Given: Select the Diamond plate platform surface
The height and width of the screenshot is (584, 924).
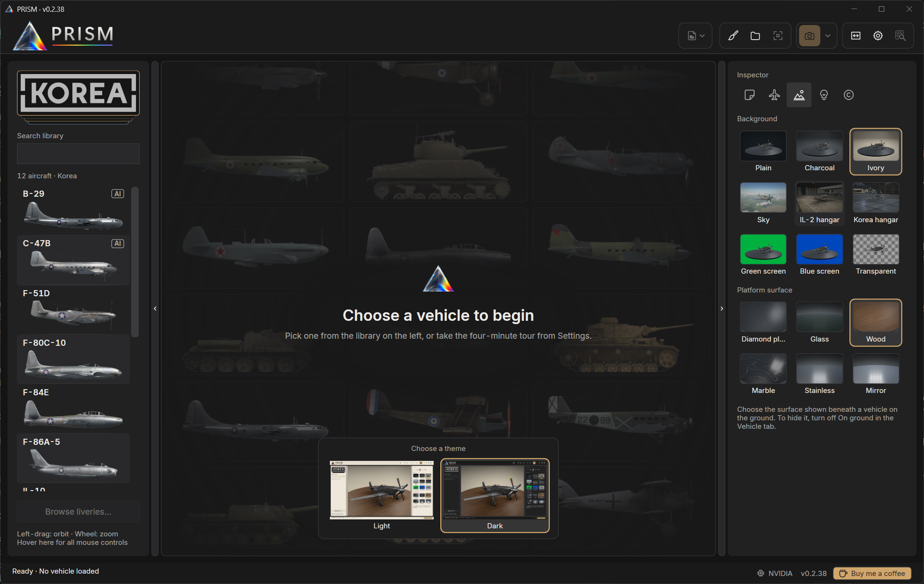Looking at the screenshot, I should tap(763, 323).
